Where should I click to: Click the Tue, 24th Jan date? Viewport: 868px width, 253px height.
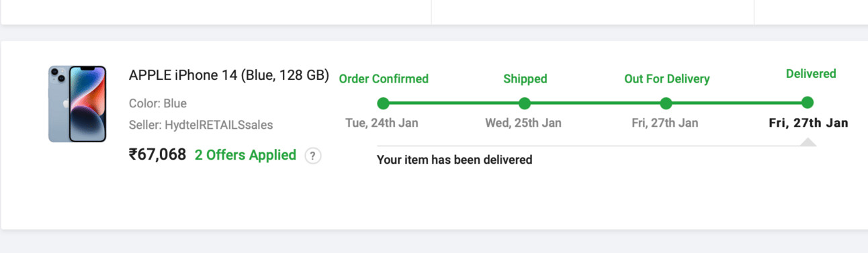(382, 123)
